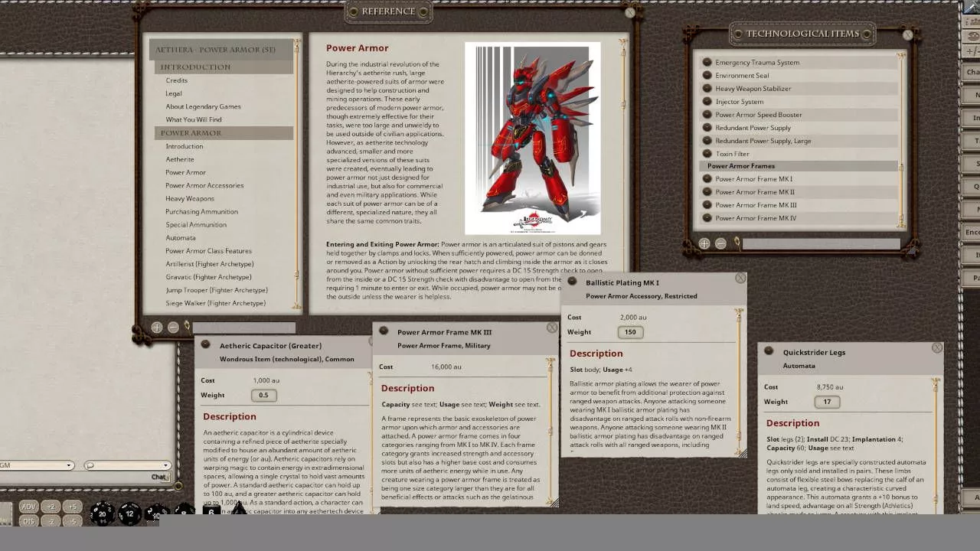Viewport: 980px width, 551px height.
Task: Close the Quickstrider Legs window
Action: point(937,347)
